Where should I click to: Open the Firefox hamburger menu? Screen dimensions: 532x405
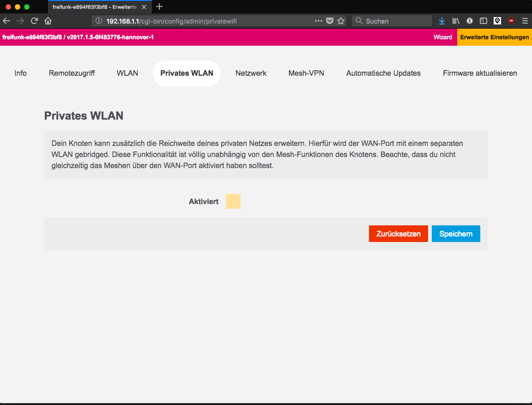point(525,21)
